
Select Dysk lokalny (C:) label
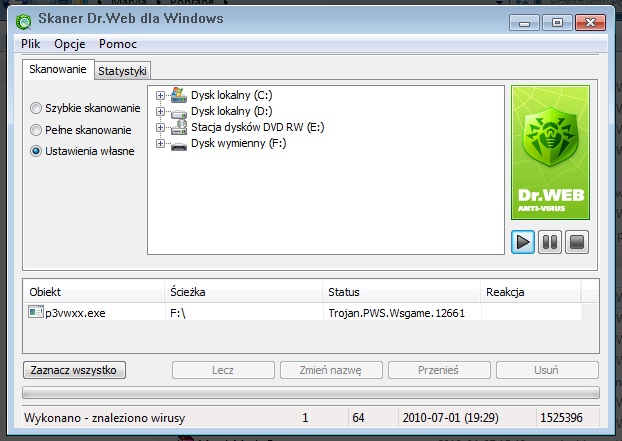point(232,95)
